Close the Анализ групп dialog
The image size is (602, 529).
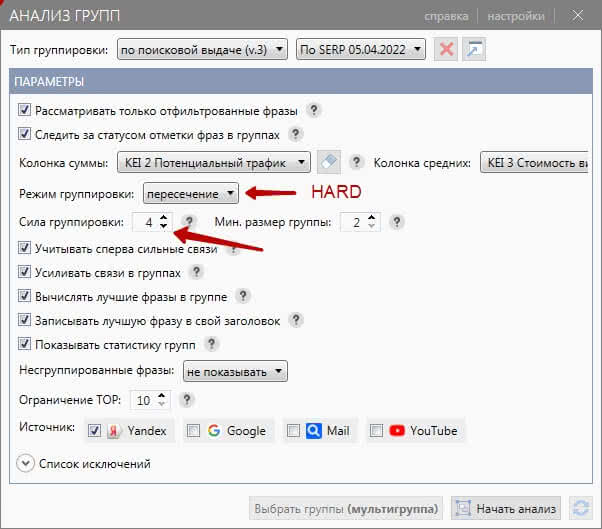577,16
